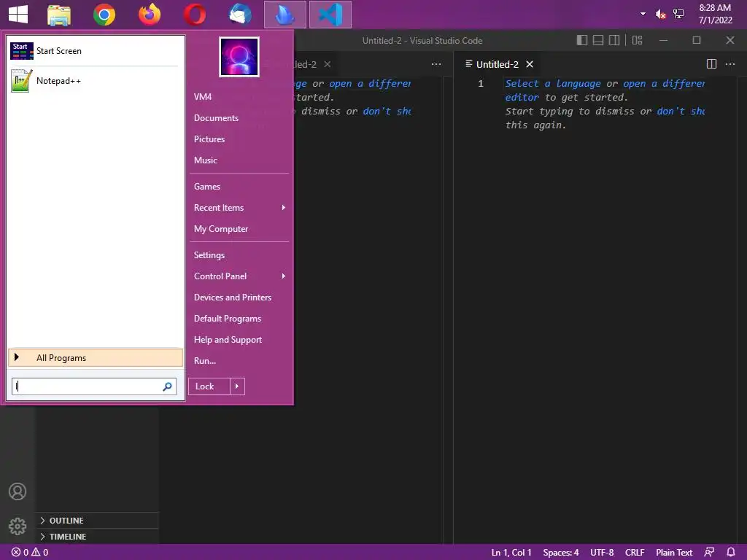Toggle VS Code bottom panel

click(x=598, y=41)
